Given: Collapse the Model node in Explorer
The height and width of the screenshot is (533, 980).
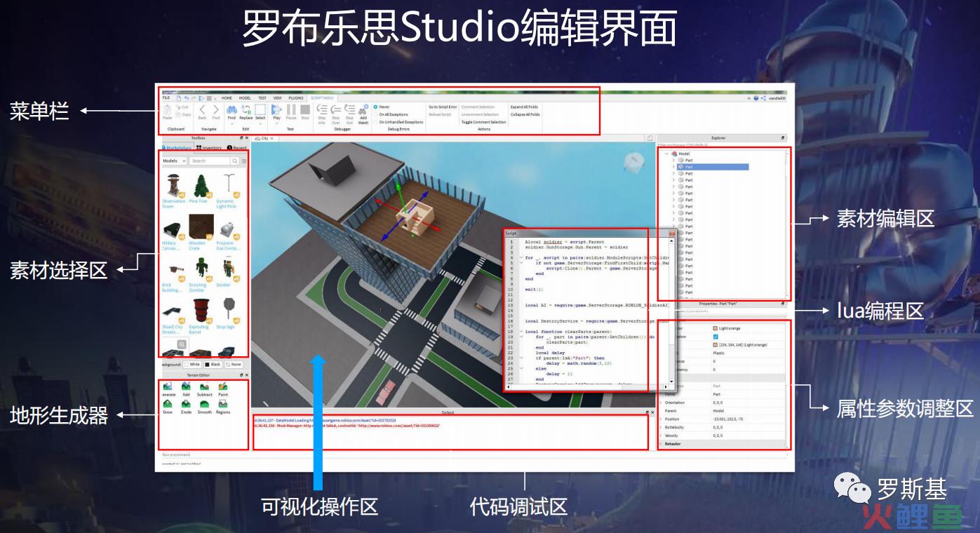Looking at the screenshot, I should [666, 154].
